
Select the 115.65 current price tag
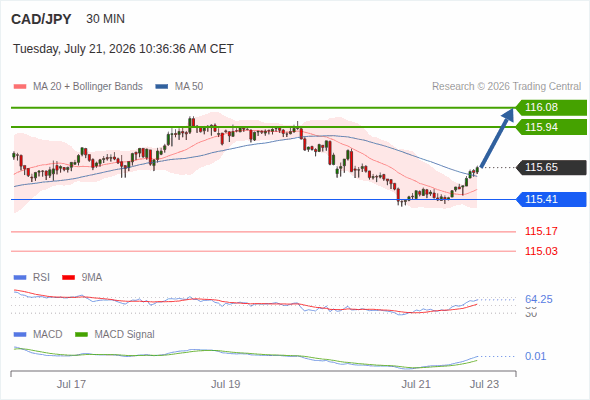tap(551, 167)
